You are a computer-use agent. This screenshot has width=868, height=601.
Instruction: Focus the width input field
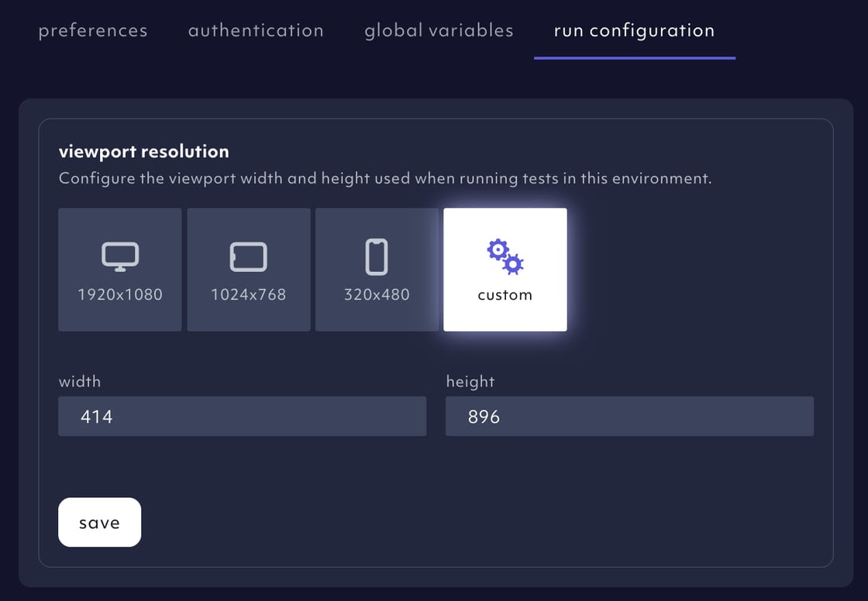[x=242, y=416]
